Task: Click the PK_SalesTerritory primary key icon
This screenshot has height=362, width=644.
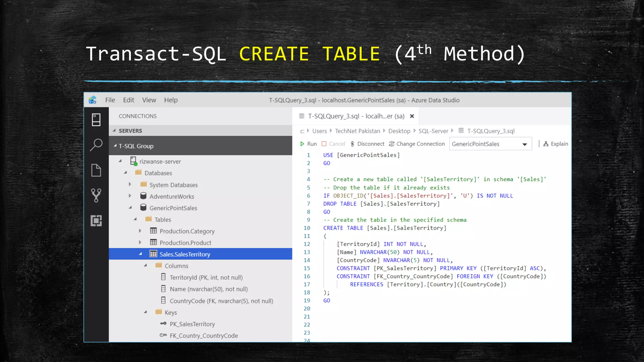Action: (x=163, y=323)
